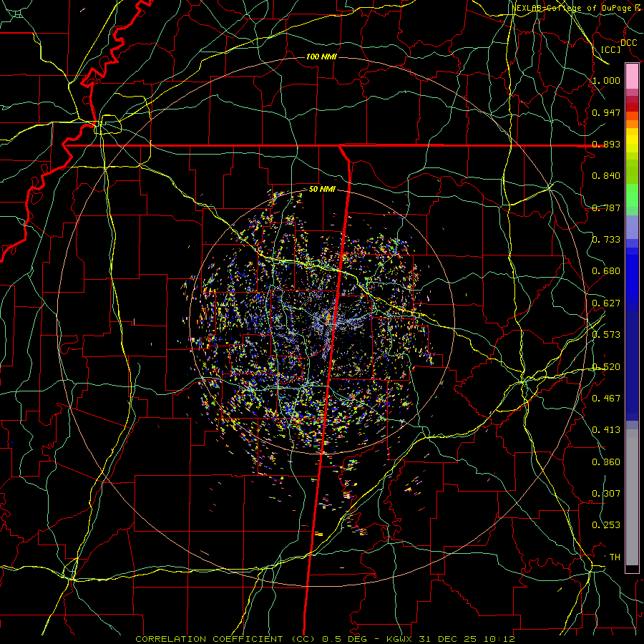The width and height of the screenshot is (644, 644).
Task: Click the "0.413" legend value
Action: coord(606,430)
